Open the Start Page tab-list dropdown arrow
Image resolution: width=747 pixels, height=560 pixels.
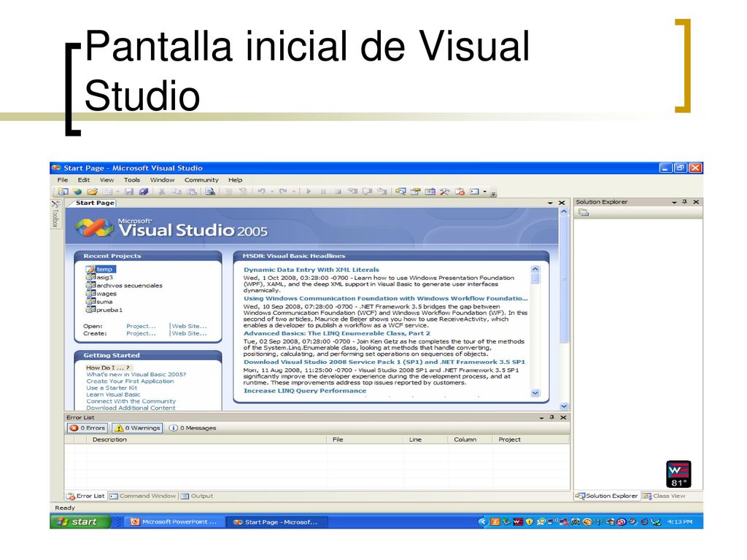tap(550, 203)
